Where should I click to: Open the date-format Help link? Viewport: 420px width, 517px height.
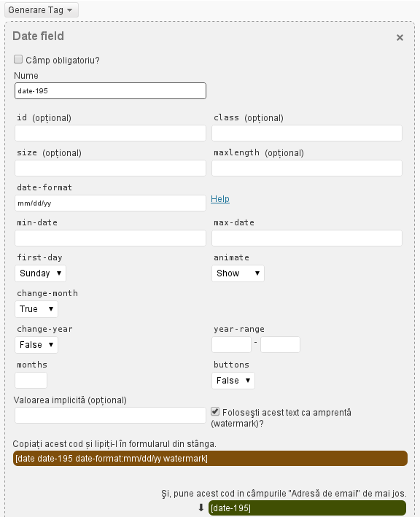pyautogui.click(x=220, y=199)
